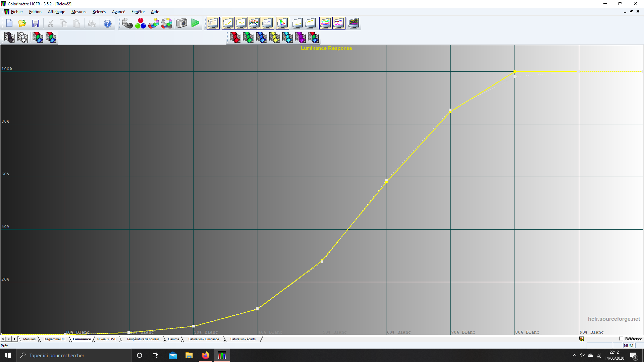Measure primary colors (red green blue balls)
This screenshot has height=362, width=644.
pyautogui.click(x=140, y=23)
